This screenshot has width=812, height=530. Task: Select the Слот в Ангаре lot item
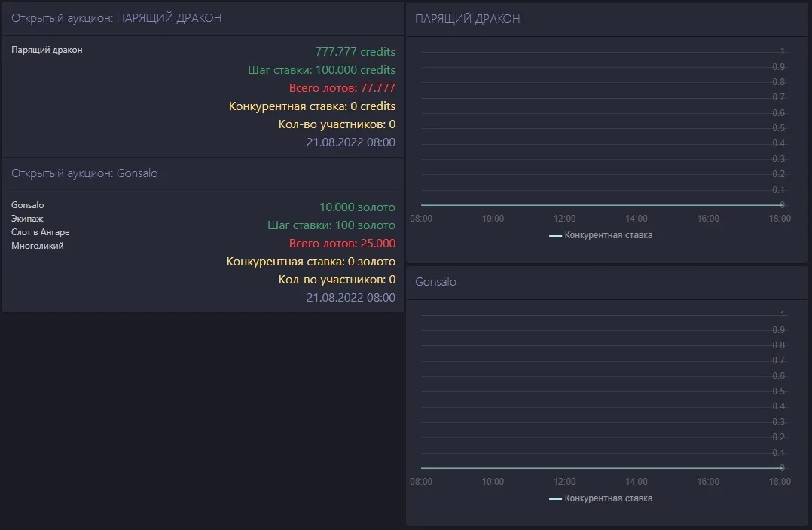tap(40, 232)
